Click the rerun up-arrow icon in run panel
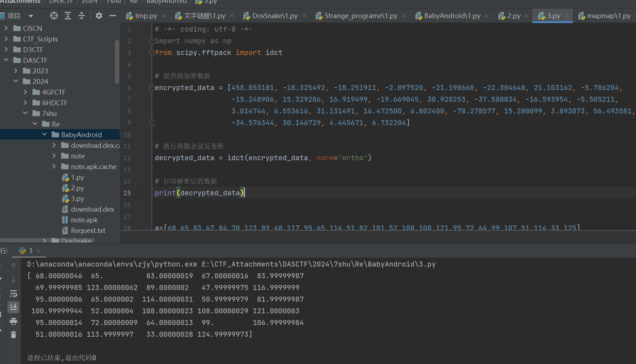 13,265
